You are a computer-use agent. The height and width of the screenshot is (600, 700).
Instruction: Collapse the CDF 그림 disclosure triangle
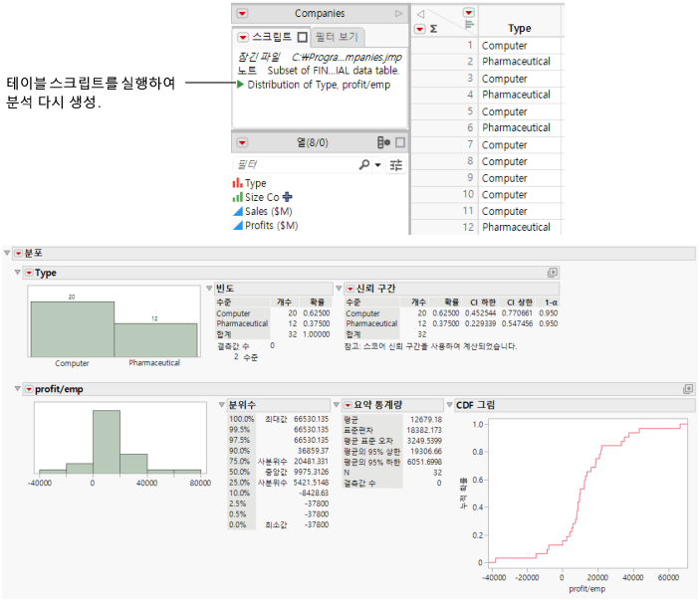pos(449,405)
